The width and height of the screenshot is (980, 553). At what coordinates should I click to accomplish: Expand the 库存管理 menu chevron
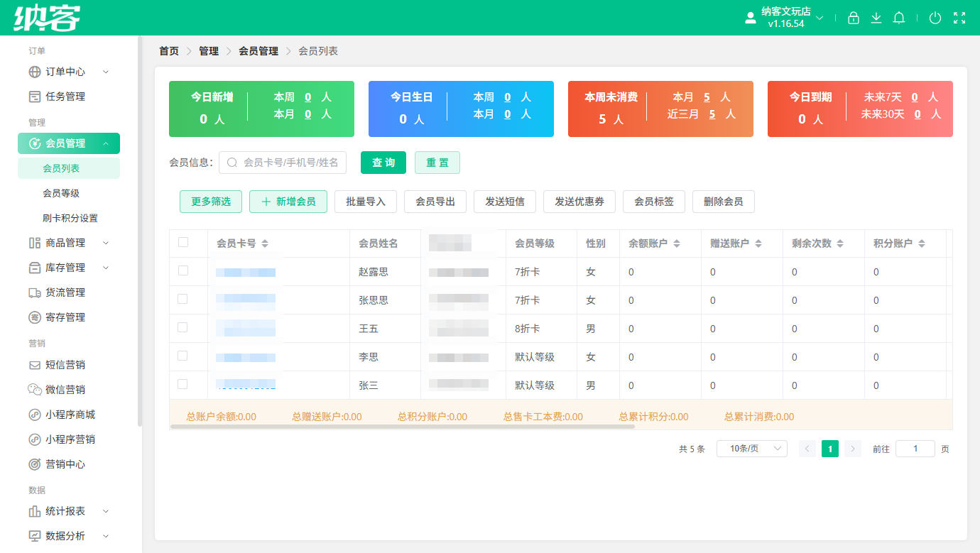click(x=106, y=268)
